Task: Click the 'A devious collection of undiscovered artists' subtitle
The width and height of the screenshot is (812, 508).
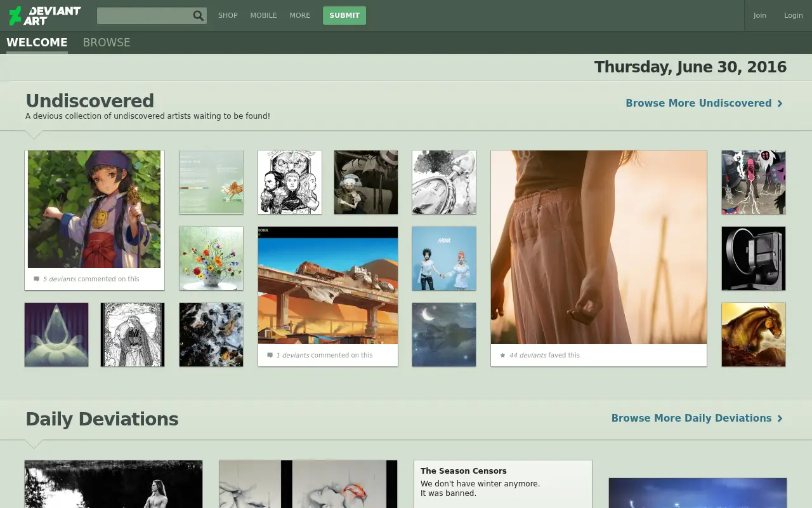Action: click(148, 116)
